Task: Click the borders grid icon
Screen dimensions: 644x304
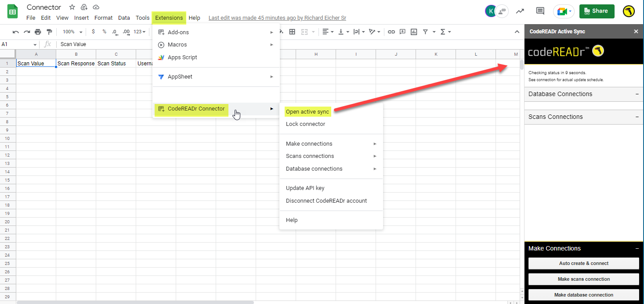Action: click(292, 32)
